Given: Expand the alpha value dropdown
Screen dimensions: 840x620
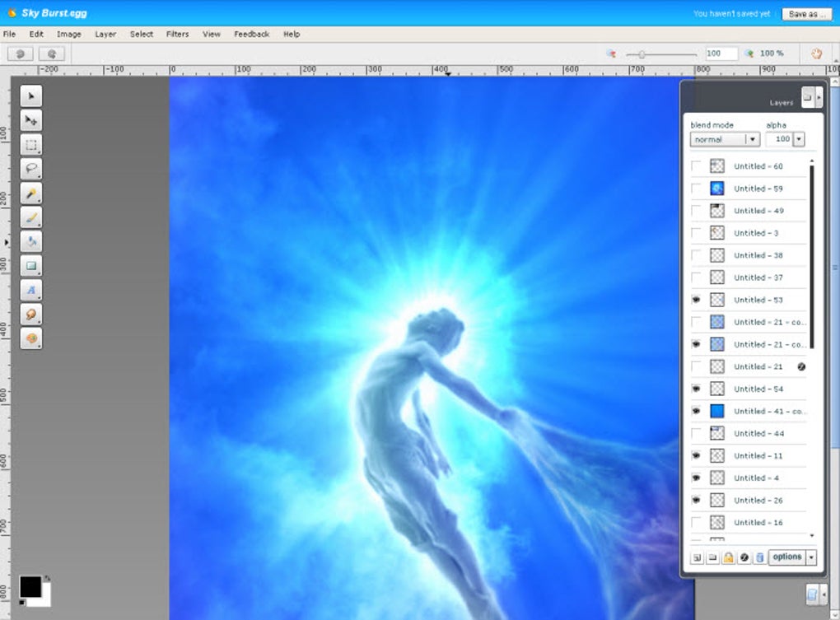Looking at the screenshot, I should pos(798,140).
